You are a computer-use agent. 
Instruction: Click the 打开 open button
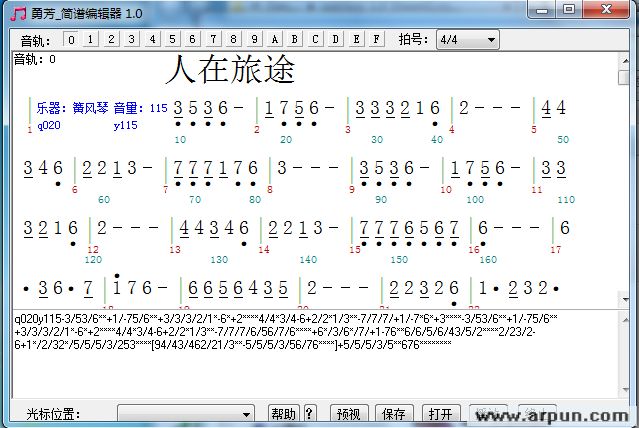(441, 414)
